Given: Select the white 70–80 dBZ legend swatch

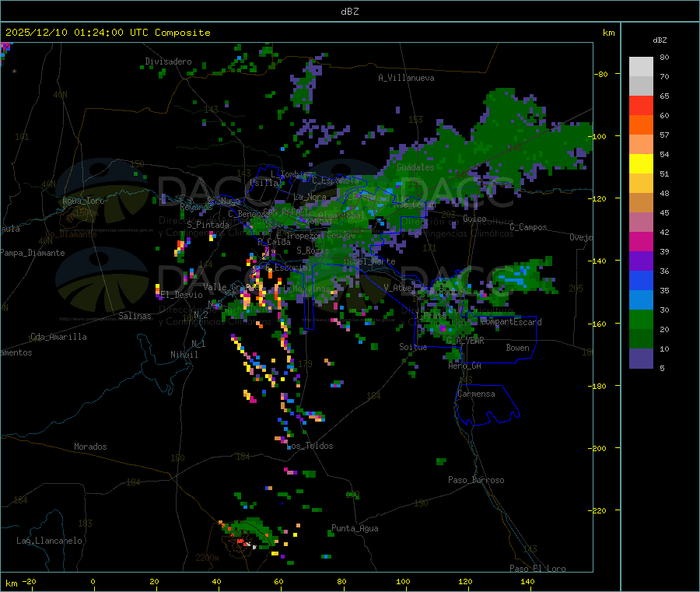Looking at the screenshot, I should 641,67.
